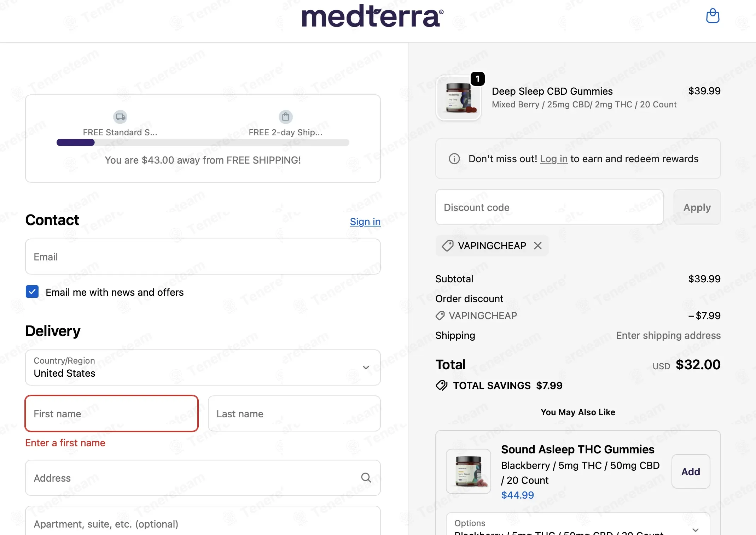Focus the First name field
The height and width of the screenshot is (535, 756).
111,413
